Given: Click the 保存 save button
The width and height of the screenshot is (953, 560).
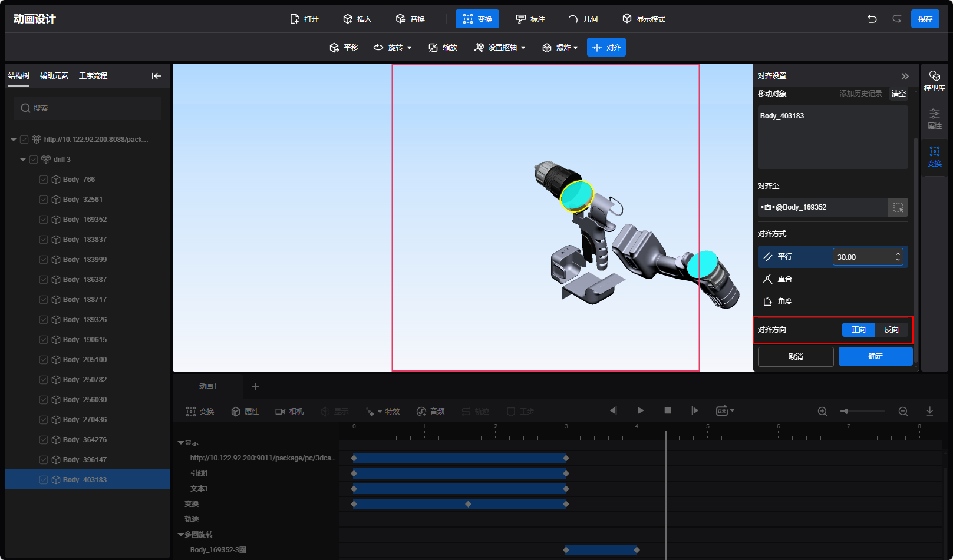Looking at the screenshot, I should [925, 19].
